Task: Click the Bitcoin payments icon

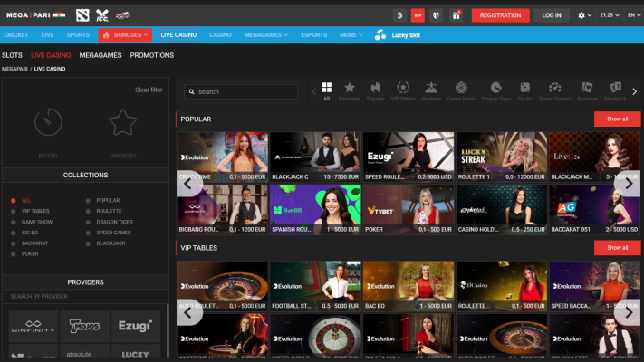Action: point(399,15)
